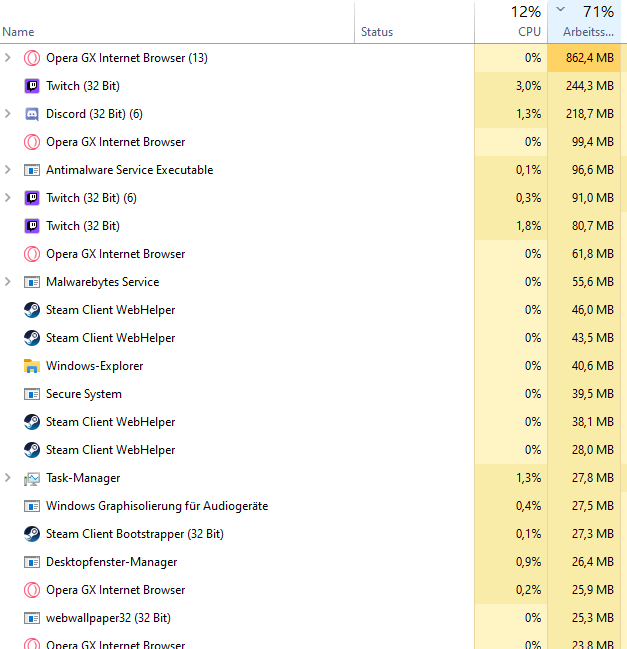Click the 0,4% CPU value for Audiogeräte

pos(529,506)
